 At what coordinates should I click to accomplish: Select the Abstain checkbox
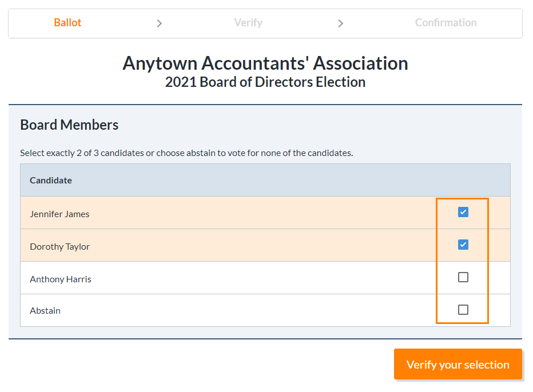click(463, 310)
